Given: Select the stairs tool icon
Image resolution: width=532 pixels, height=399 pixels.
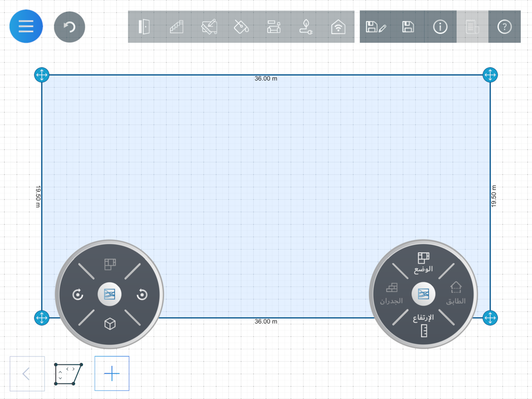Looking at the screenshot, I should point(177,27).
